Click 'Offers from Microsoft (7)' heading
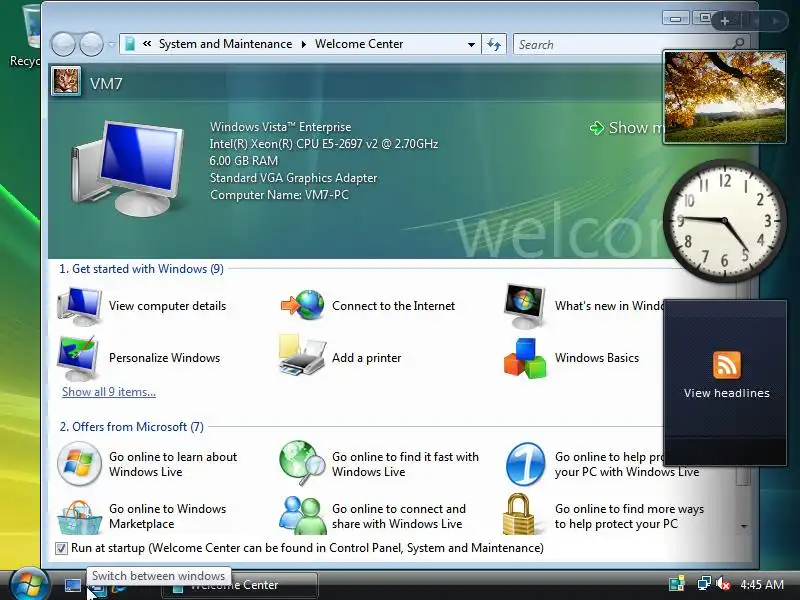Image resolution: width=800 pixels, height=600 pixels. click(x=132, y=427)
